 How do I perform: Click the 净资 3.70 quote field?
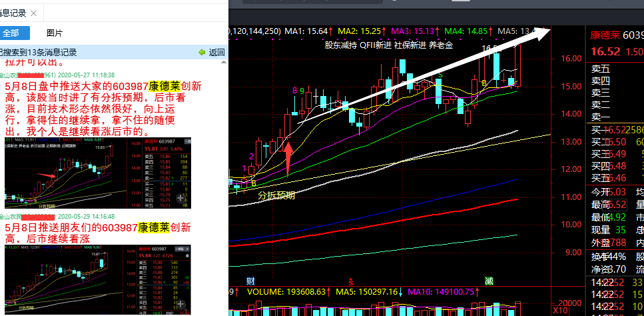point(608,269)
